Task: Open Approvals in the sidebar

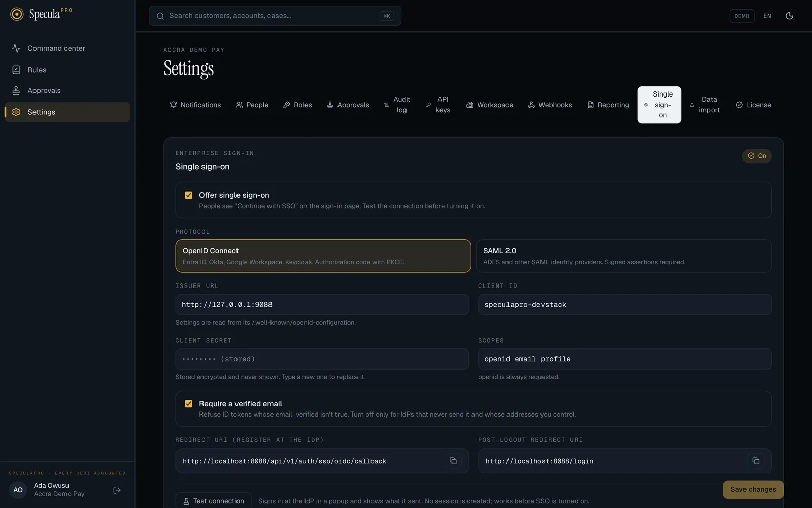Action: point(67,90)
